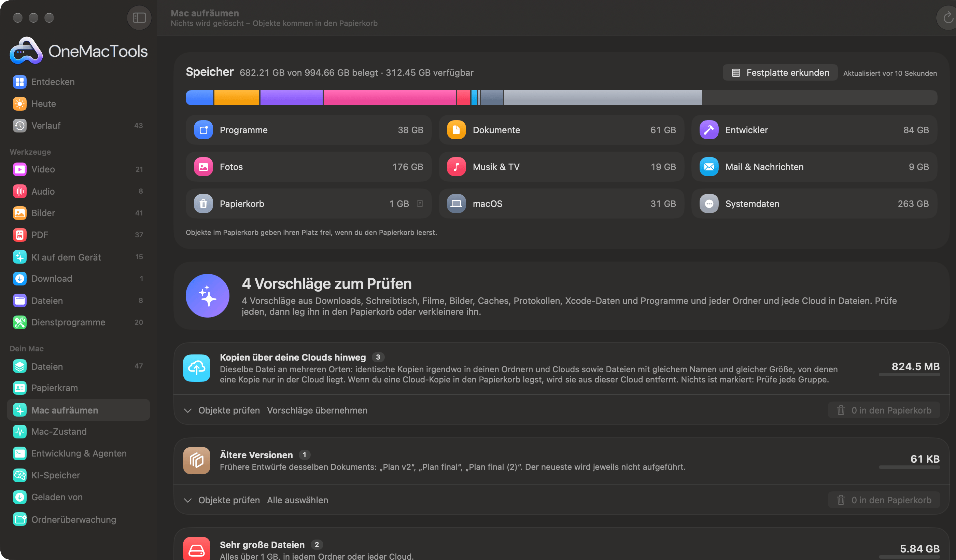The image size is (956, 560).
Task: Click the Dateien item under Werkzeuge
Action: point(78,300)
